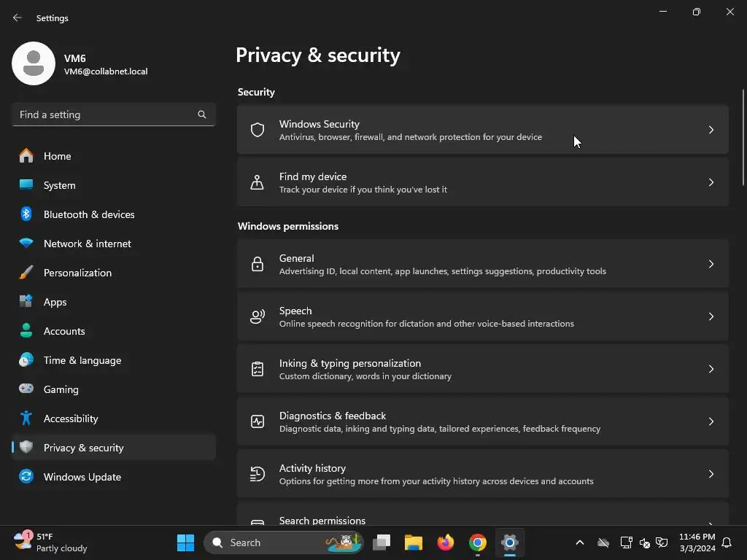The height and width of the screenshot is (560, 747).
Task: Click the Find a setting search box
Action: point(113,114)
